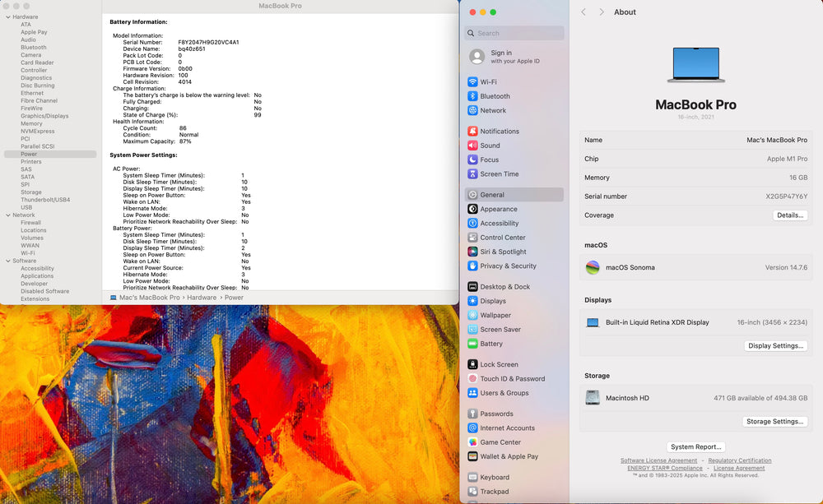Image resolution: width=823 pixels, height=504 pixels.
Task: Open the Notifications bell icon
Action: pos(472,131)
